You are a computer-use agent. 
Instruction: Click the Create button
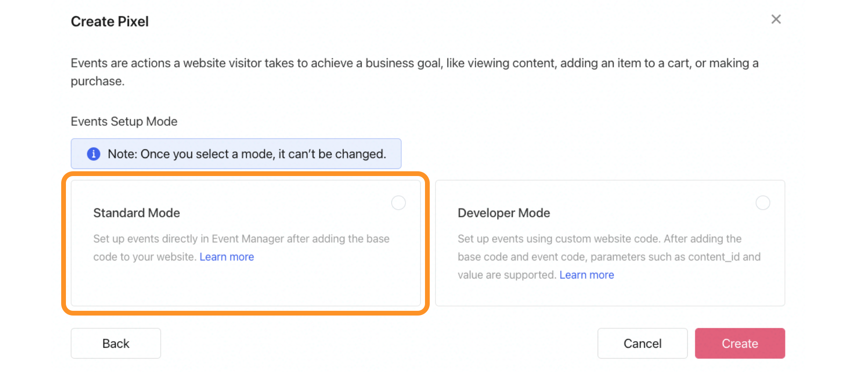point(740,343)
